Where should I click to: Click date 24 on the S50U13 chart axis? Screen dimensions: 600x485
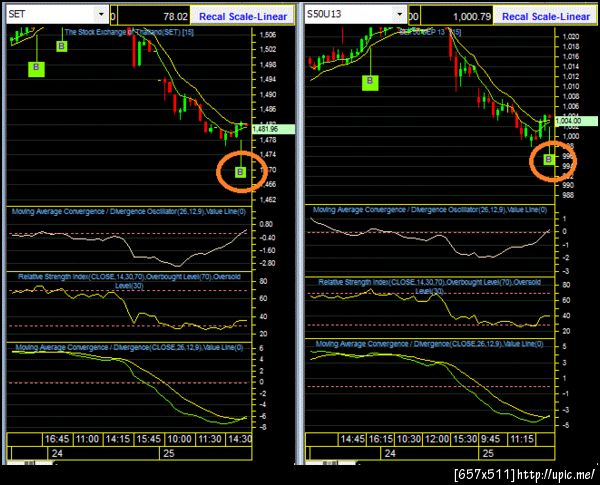coord(390,454)
